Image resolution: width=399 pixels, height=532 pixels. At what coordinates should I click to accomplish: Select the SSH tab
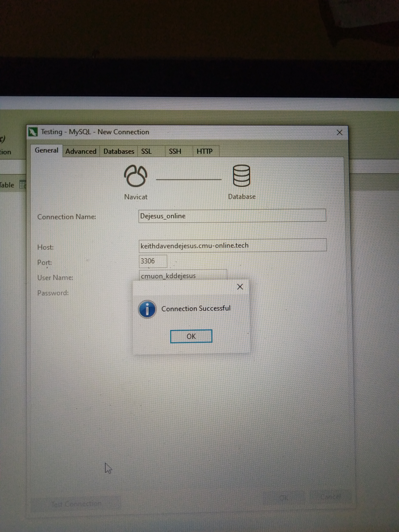pos(175,152)
